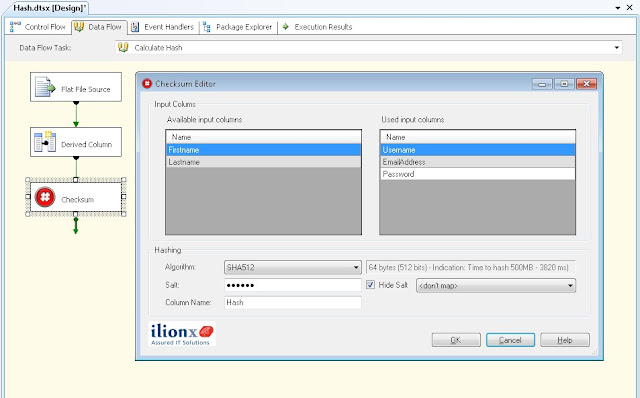Viewport: 640px width, 398px height.
Task: Open the Data Flow Task dropdown
Action: tap(617, 48)
